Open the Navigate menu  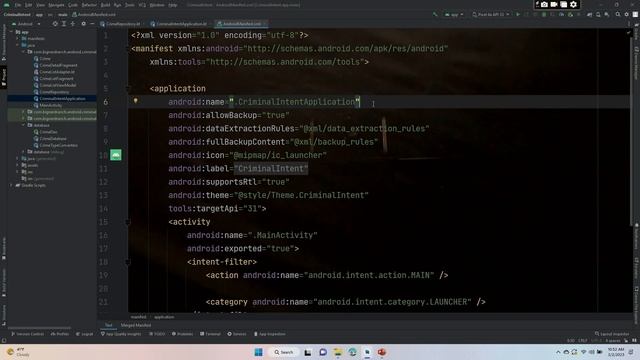56,5
